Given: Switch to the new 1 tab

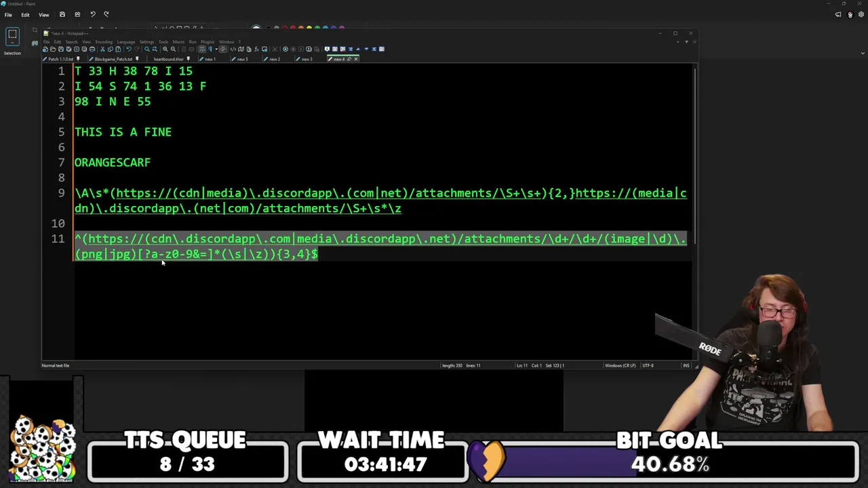Looking at the screenshot, I should [x=210, y=59].
